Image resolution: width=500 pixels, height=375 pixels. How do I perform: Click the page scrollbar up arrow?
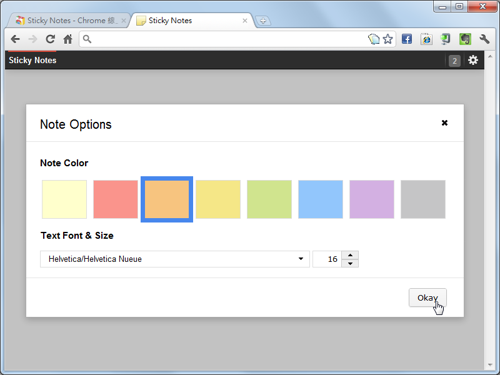pos(490,57)
